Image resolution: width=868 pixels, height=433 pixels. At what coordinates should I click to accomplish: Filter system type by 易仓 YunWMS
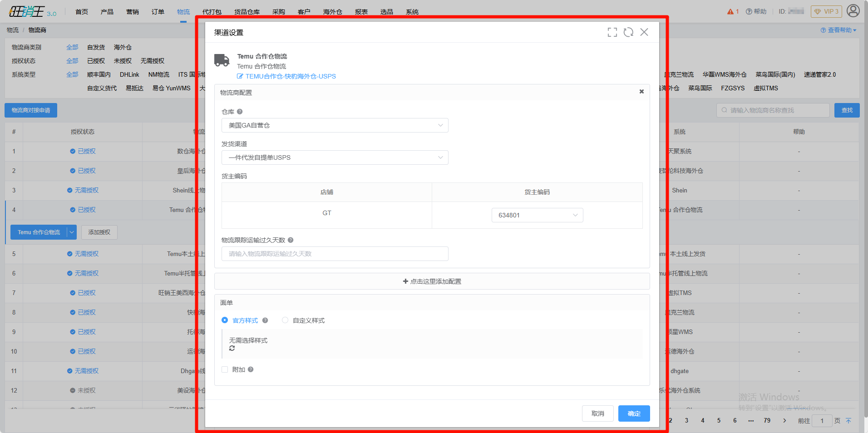(171, 88)
